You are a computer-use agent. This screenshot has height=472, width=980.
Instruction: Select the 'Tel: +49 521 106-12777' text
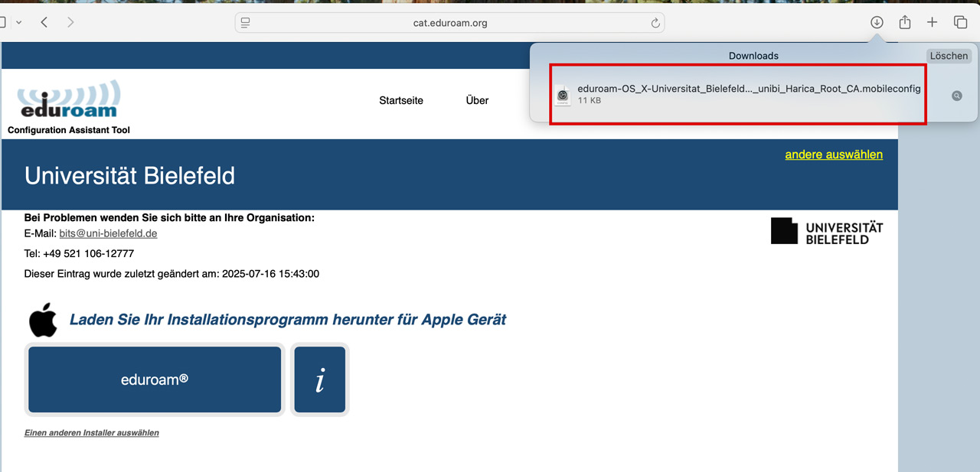tap(79, 253)
